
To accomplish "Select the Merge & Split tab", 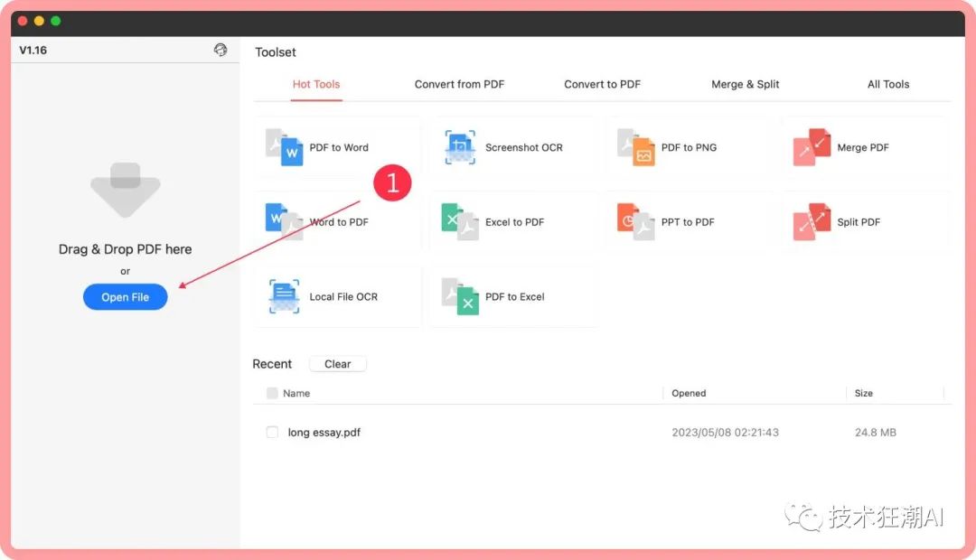I will 745,84.
